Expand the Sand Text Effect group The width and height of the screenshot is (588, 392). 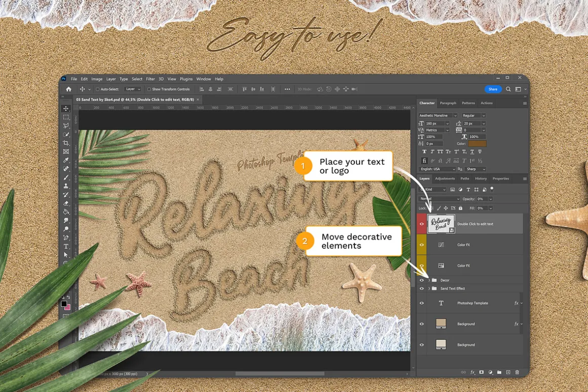(x=429, y=289)
